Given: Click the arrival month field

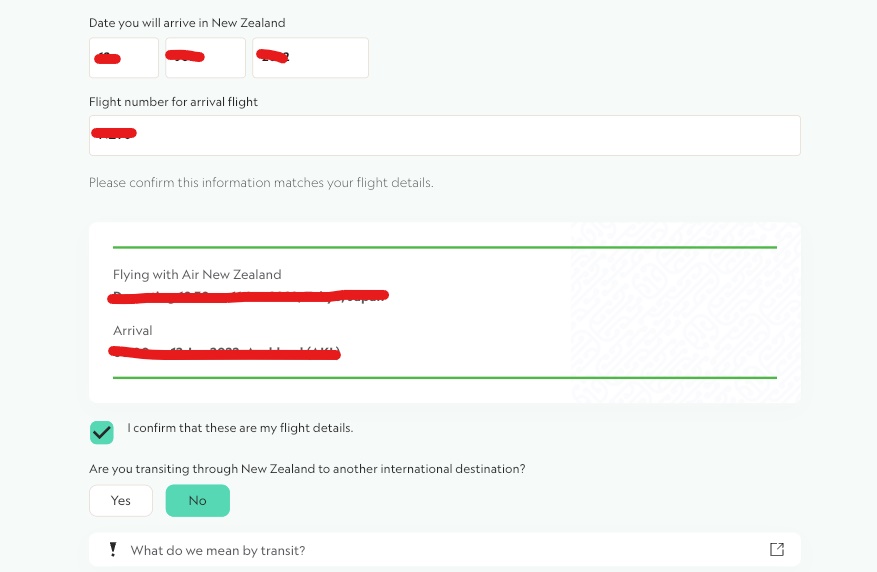Looking at the screenshot, I should pos(205,58).
